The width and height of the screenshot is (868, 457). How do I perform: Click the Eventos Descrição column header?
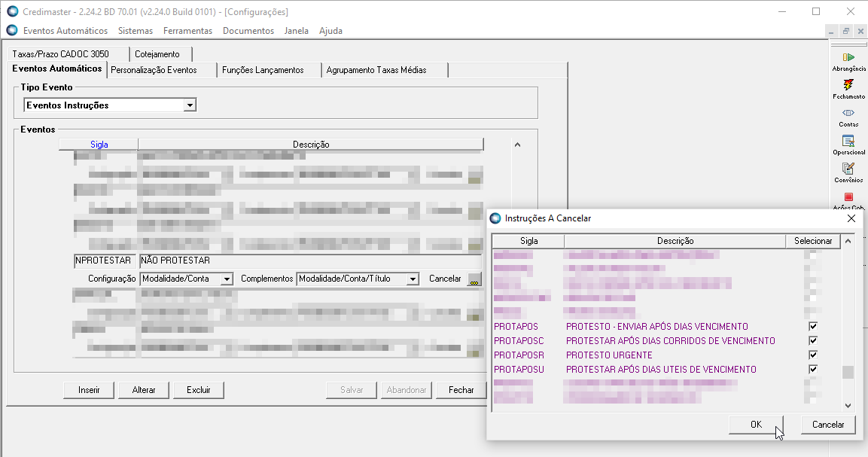click(x=311, y=145)
